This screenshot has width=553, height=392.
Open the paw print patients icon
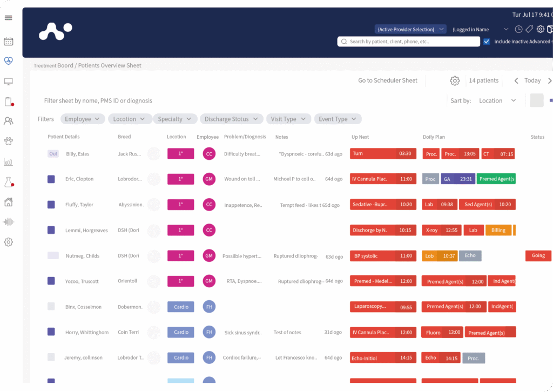coord(8,141)
